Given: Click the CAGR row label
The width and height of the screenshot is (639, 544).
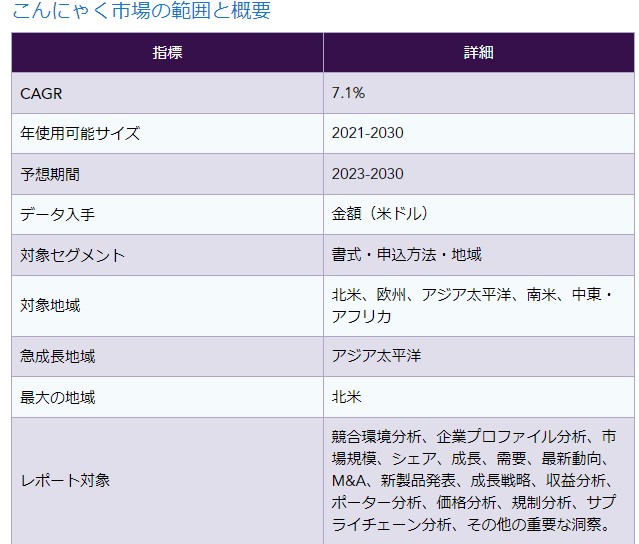Looking at the screenshot, I should pyautogui.click(x=42, y=93).
